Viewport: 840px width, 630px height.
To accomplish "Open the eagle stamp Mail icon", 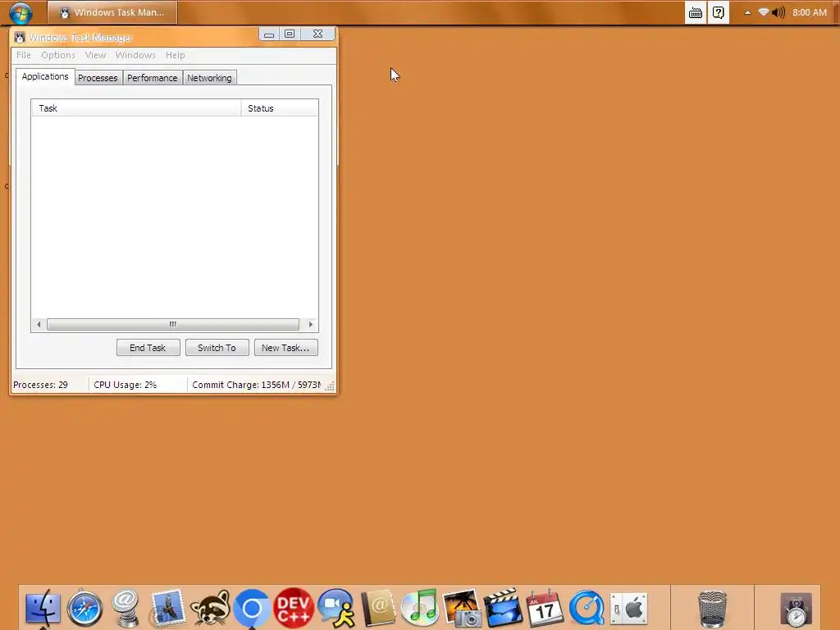I will click(x=167, y=608).
